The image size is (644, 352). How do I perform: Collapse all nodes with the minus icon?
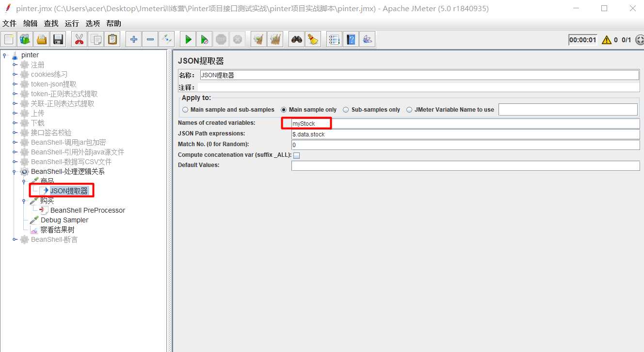(150, 39)
